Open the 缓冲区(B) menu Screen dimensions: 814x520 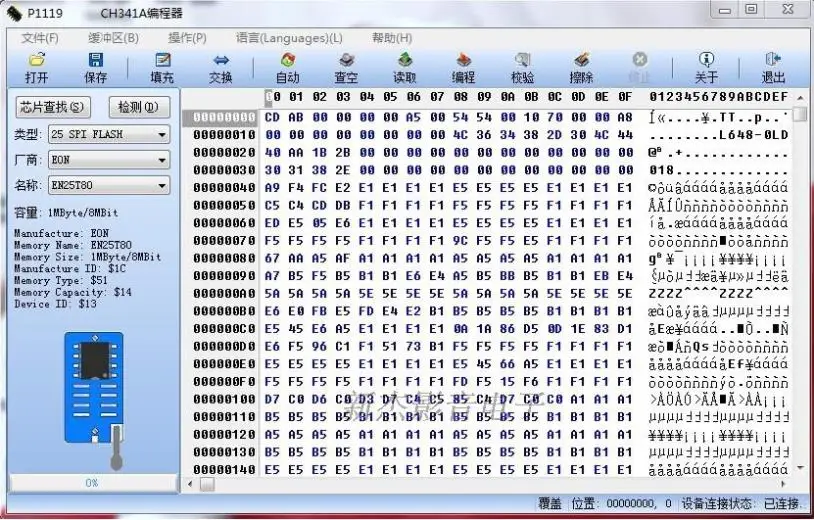click(113, 38)
